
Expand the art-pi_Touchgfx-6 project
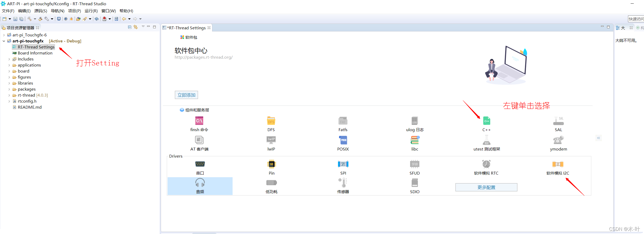(x=4, y=35)
